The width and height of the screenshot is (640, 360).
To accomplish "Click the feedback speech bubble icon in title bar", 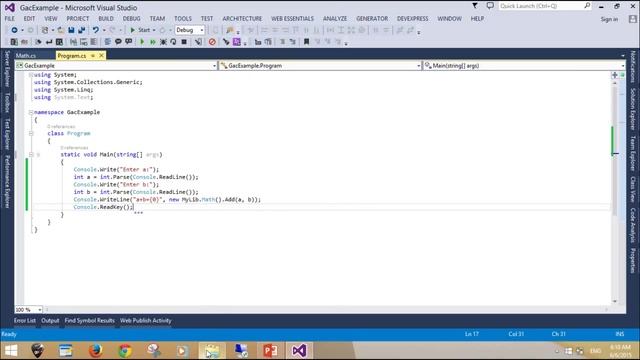I will (490, 6).
